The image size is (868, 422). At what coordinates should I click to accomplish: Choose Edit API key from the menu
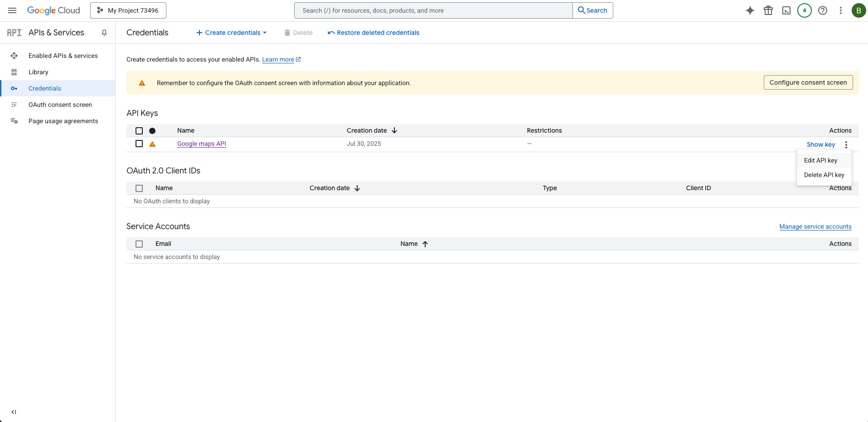pyautogui.click(x=820, y=160)
